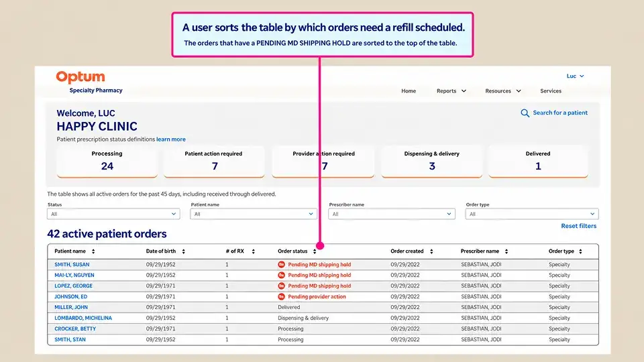Click Reset filters
644x362 pixels.
579,226
